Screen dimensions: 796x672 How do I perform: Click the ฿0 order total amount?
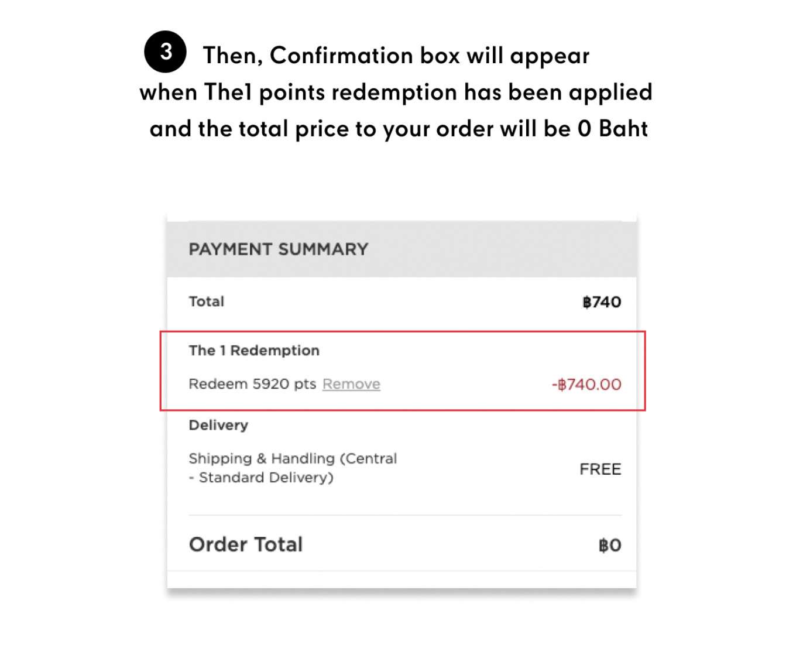[x=610, y=546]
